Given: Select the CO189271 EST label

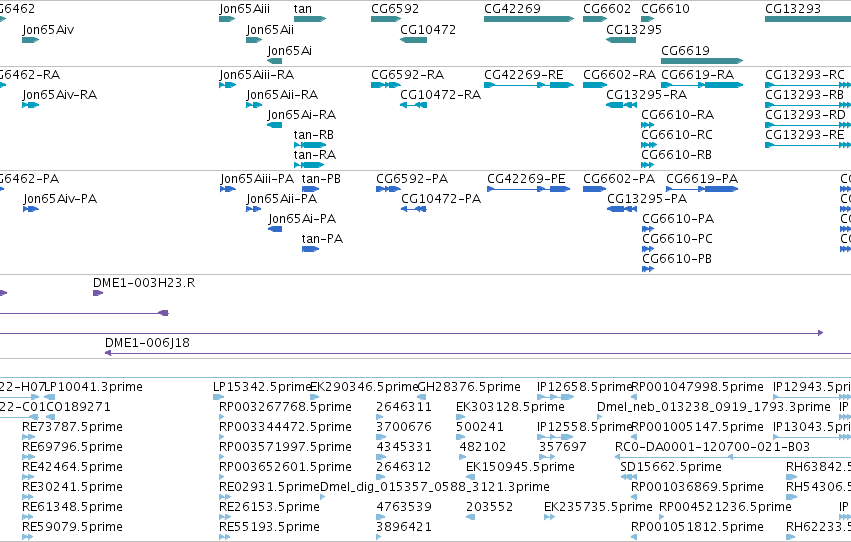Looking at the screenshot, I should point(79,407).
